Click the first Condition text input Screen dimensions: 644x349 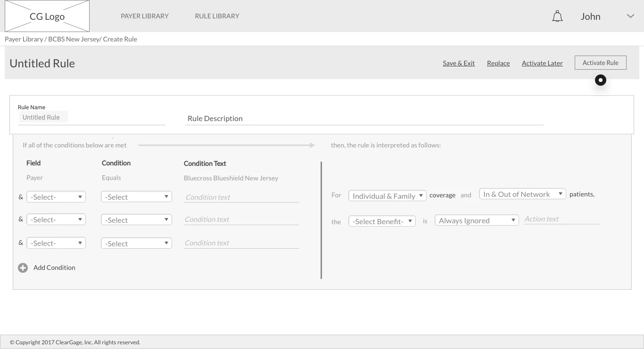(242, 197)
